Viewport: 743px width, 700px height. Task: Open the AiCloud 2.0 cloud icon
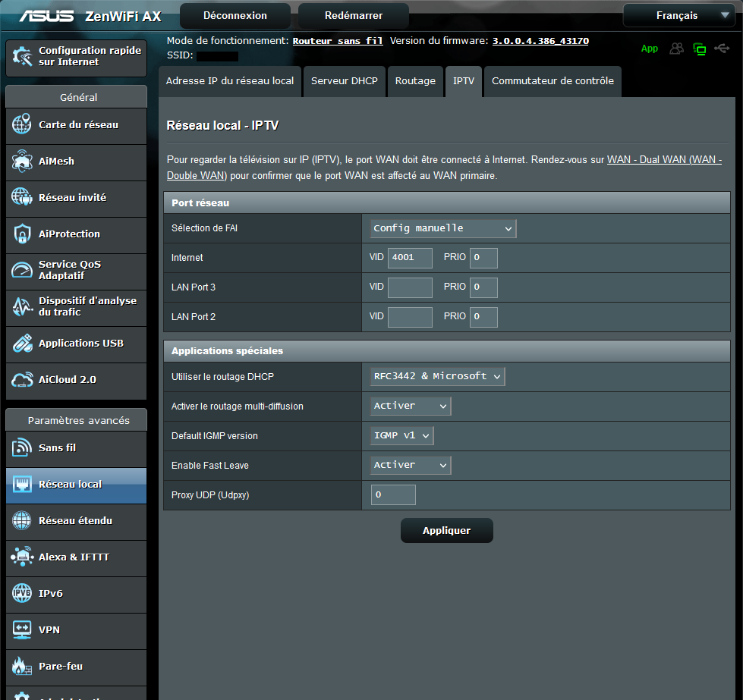coord(22,379)
